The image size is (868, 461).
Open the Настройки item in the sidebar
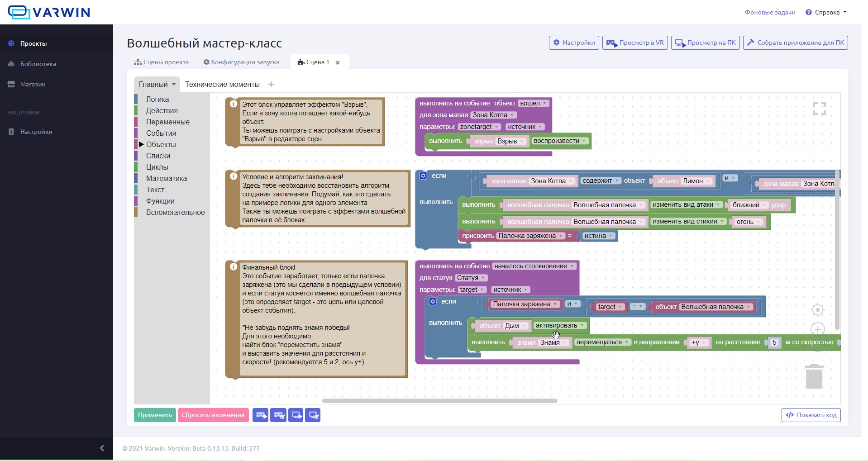(x=56, y=132)
